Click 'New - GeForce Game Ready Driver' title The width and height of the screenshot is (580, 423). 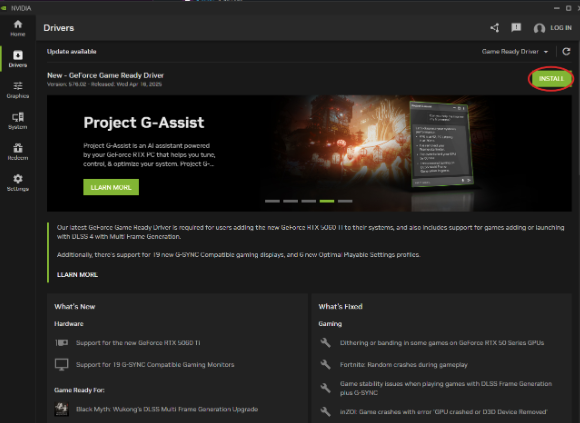click(105, 75)
